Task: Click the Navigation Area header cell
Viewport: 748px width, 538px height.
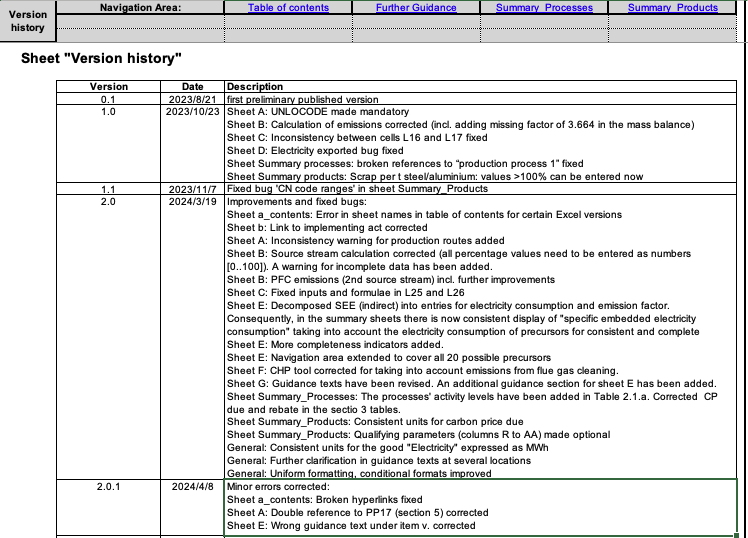Action: coord(140,8)
